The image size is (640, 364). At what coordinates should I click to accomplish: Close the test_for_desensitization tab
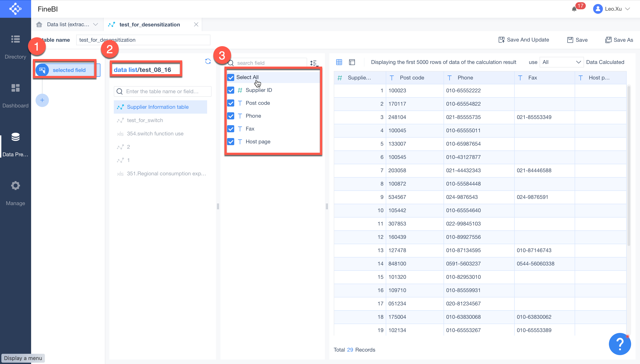196,24
